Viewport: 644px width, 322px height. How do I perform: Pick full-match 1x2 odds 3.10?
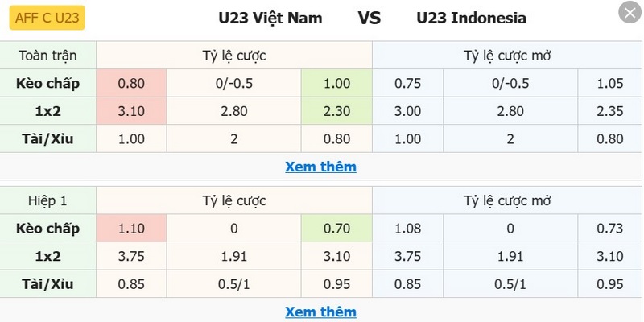click(x=131, y=111)
